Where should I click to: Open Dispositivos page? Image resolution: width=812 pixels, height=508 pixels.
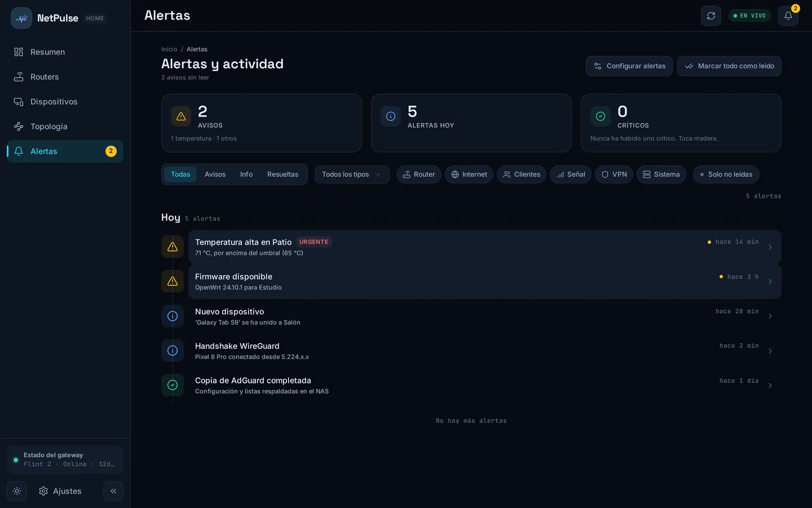pos(65,102)
